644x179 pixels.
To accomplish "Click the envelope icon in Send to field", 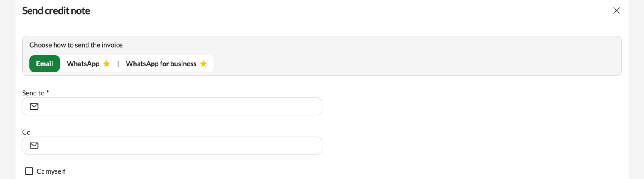I will pos(34,107).
